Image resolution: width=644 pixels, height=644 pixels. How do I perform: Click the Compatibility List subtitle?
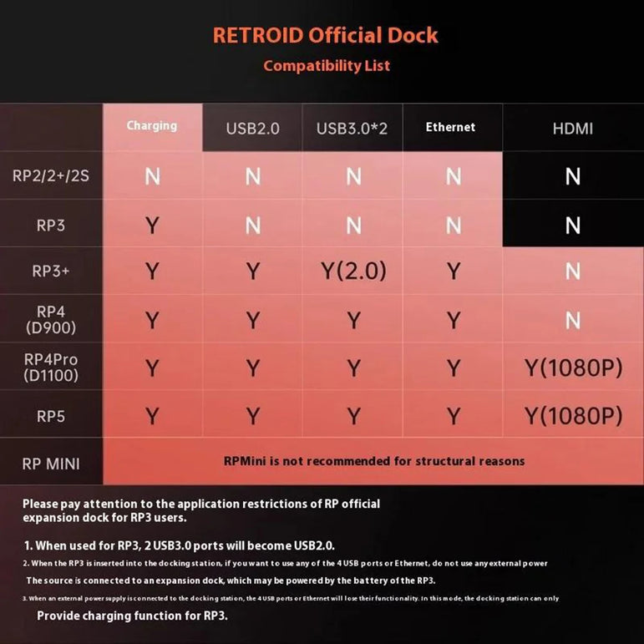coord(326,66)
